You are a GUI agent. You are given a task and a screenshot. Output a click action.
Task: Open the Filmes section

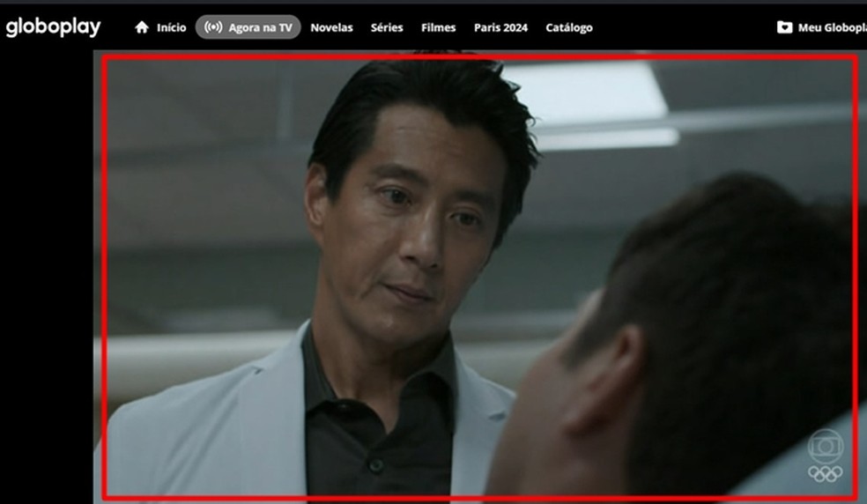click(438, 27)
